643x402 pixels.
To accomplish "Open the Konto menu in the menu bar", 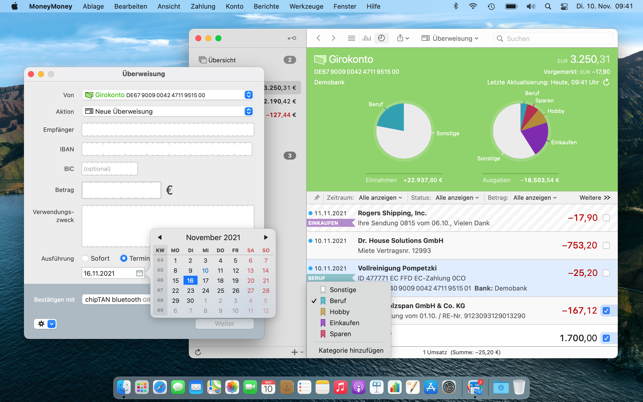I will click(x=234, y=6).
